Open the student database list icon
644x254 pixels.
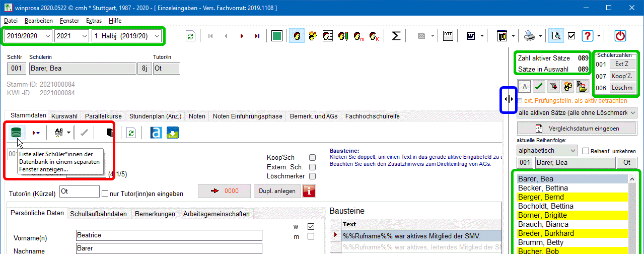tap(16, 133)
